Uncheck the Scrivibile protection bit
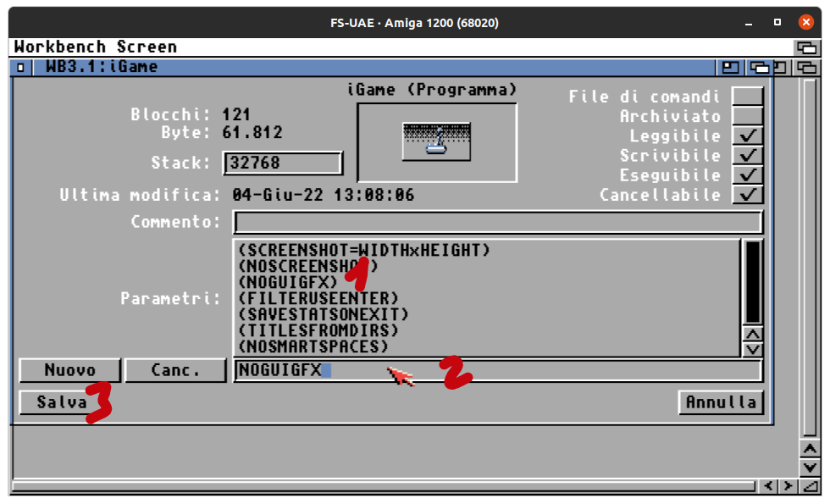The image size is (830, 504). pos(747,155)
